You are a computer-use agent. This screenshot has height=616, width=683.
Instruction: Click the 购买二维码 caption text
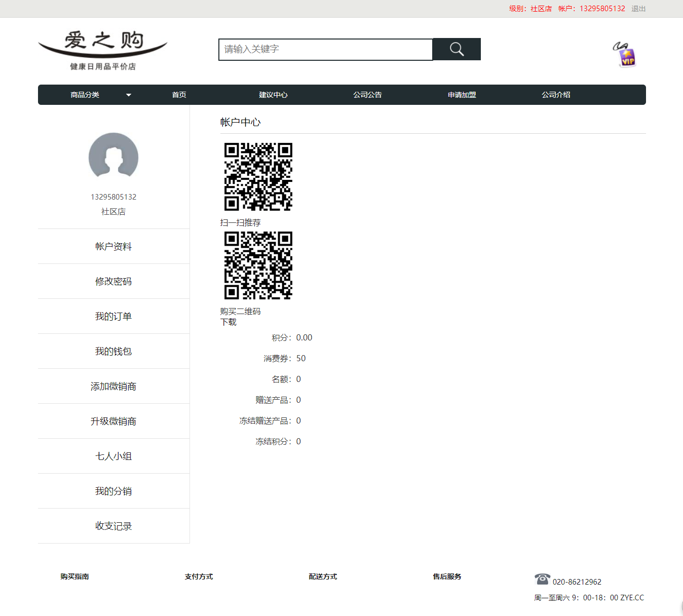click(x=241, y=311)
